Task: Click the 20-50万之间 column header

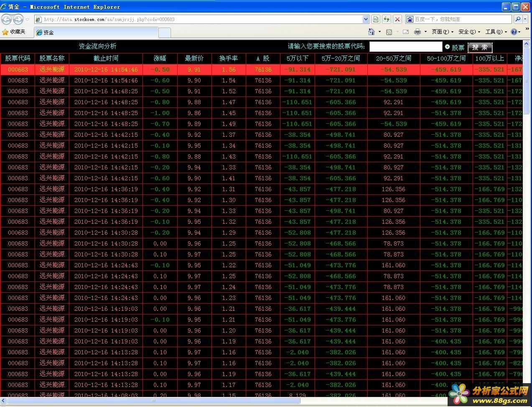Action: tap(393, 59)
